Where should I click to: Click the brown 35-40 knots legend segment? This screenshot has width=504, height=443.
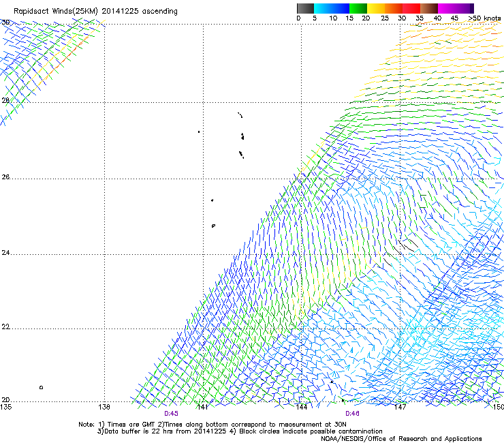pos(429,8)
